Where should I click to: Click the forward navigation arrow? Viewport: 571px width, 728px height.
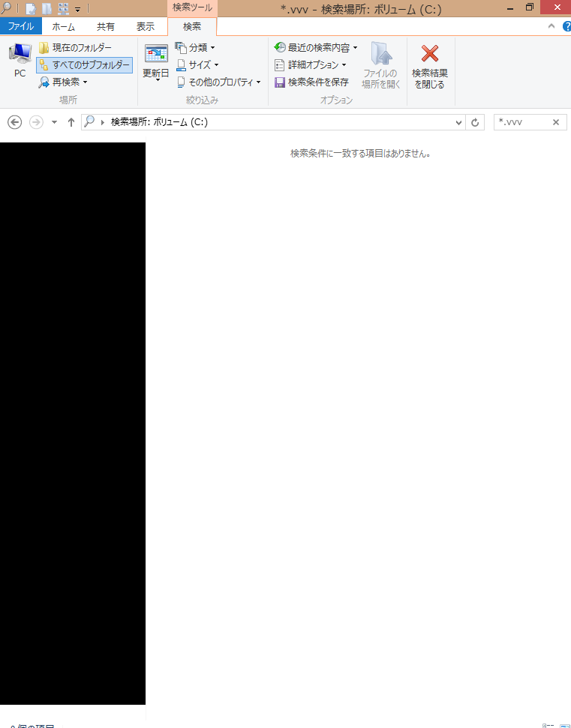click(x=36, y=122)
